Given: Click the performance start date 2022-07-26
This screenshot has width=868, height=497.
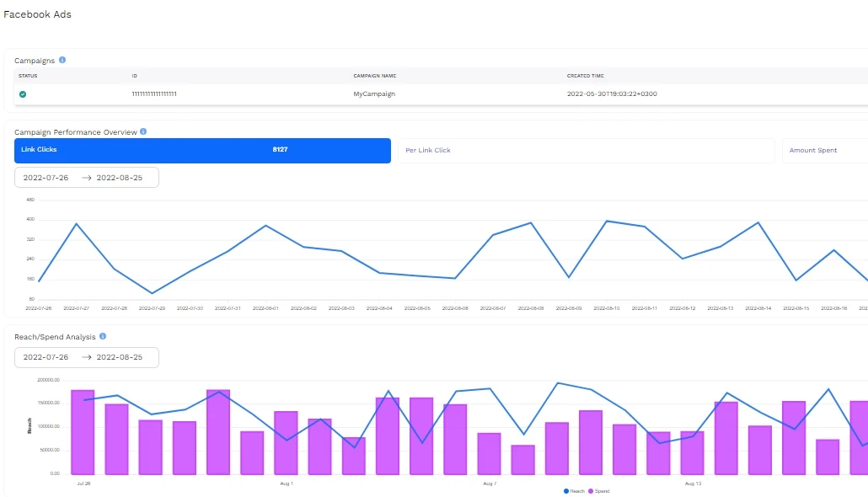Looking at the screenshot, I should tap(46, 178).
